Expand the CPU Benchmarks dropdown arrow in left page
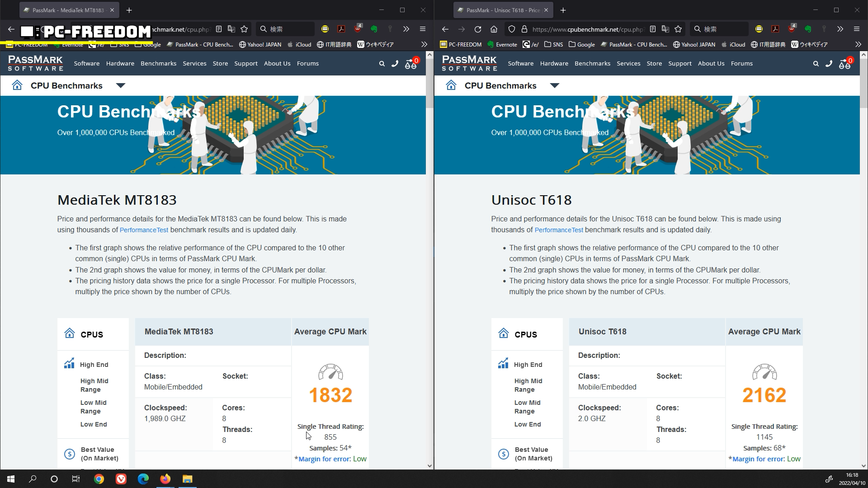This screenshot has width=868, height=488. click(120, 85)
